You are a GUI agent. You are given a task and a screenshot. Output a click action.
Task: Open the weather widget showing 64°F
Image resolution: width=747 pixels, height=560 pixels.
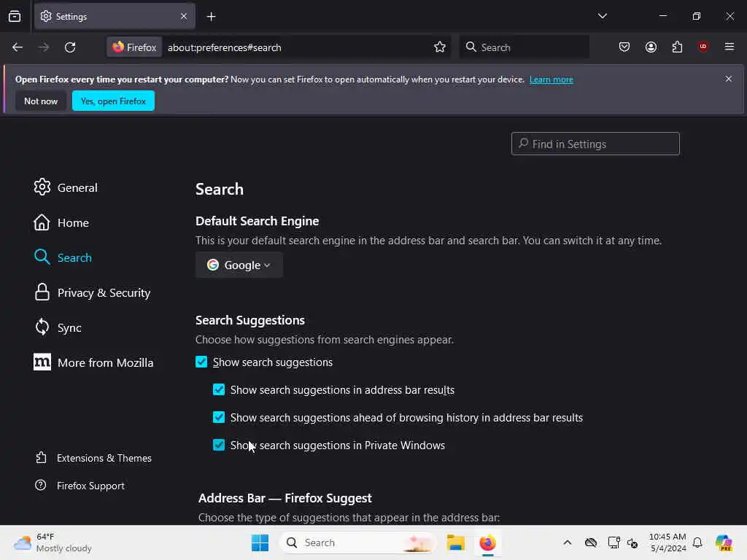[x=53, y=542]
